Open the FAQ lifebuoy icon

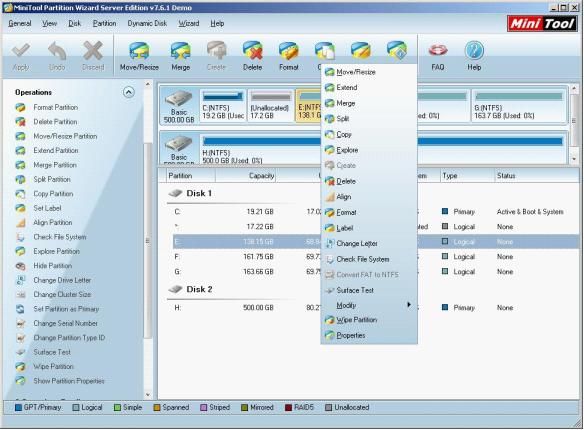(x=438, y=51)
